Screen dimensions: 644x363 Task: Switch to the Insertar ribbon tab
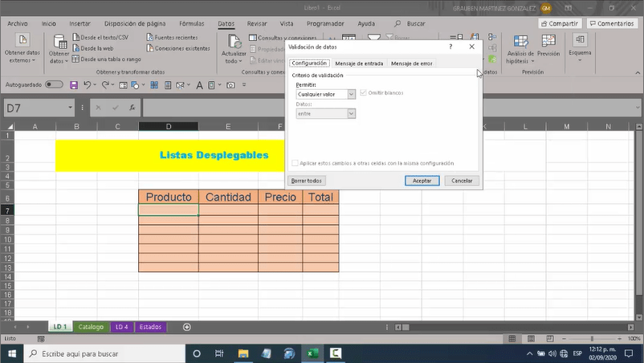pos(79,24)
